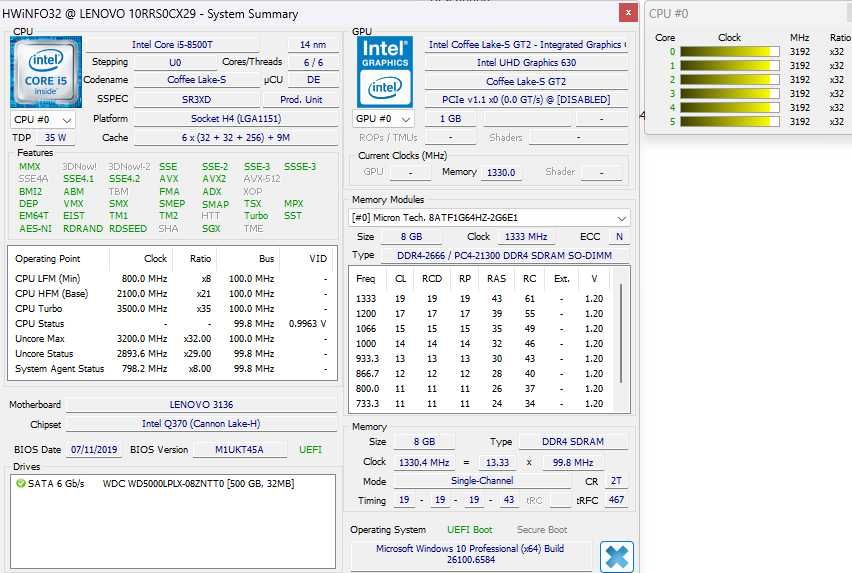The height and width of the screenshot is (573, 852).
Task: Click the Core 5 clock usage bar
Action: tap(730, 122)
